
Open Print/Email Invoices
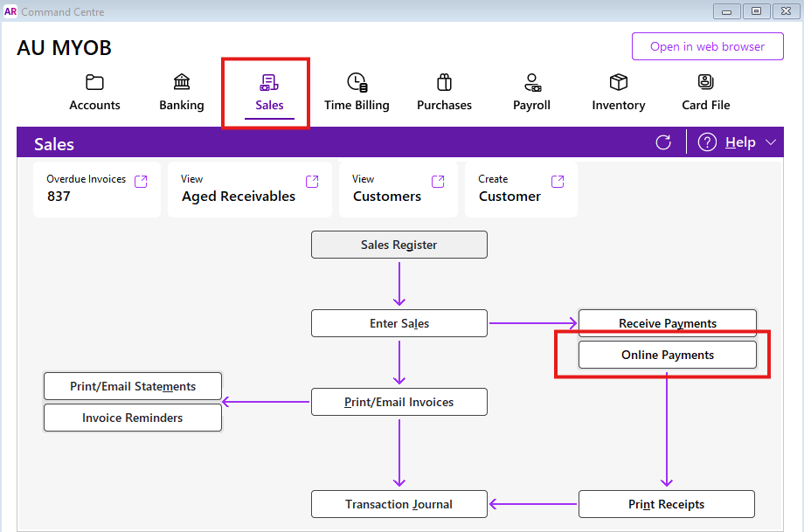click(399, 402)
